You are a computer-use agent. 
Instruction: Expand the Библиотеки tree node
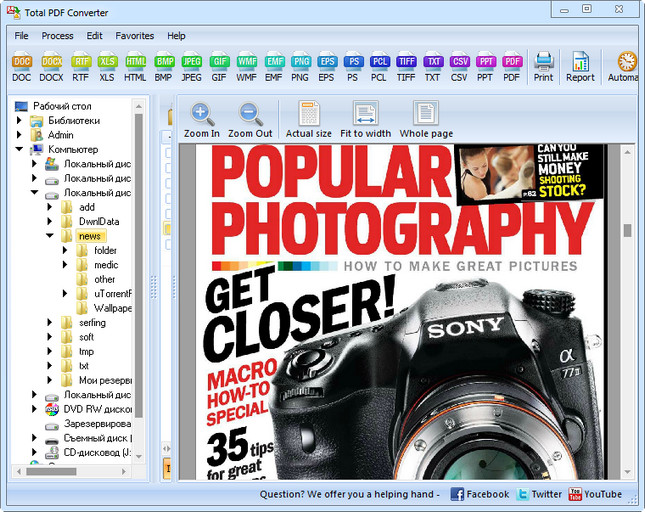pos(19,120)
